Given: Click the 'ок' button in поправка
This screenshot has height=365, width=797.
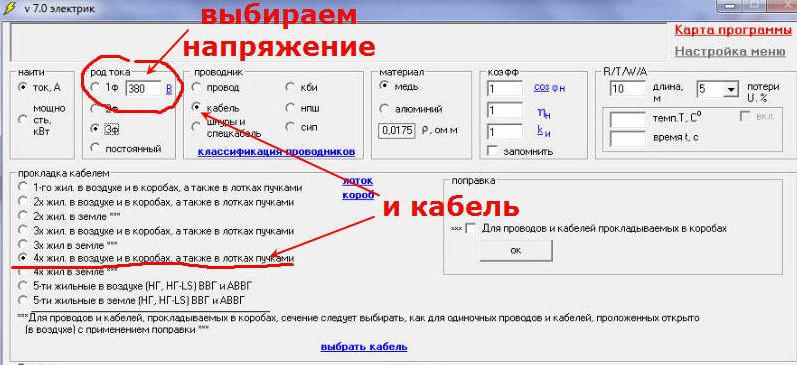Looking at the screenshot, I should tap(516, 251).
